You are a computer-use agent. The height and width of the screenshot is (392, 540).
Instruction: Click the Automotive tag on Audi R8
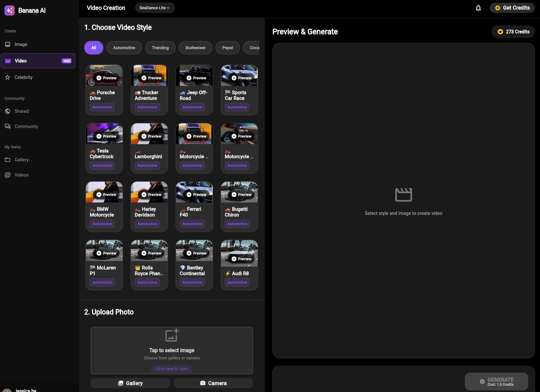pyautogui.click(x=237, y=282)
